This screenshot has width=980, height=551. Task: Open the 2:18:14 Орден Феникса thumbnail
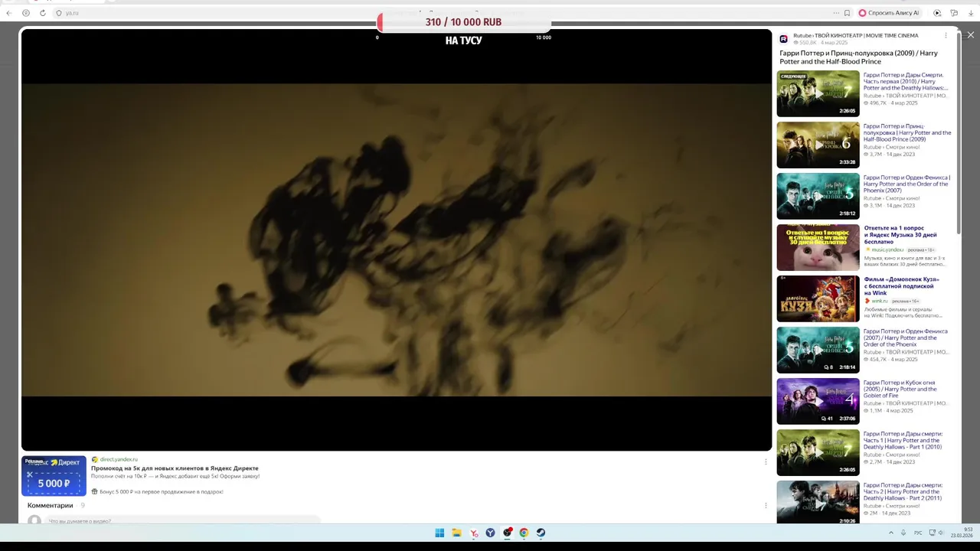pyautogui.click(x=818, y=350)
